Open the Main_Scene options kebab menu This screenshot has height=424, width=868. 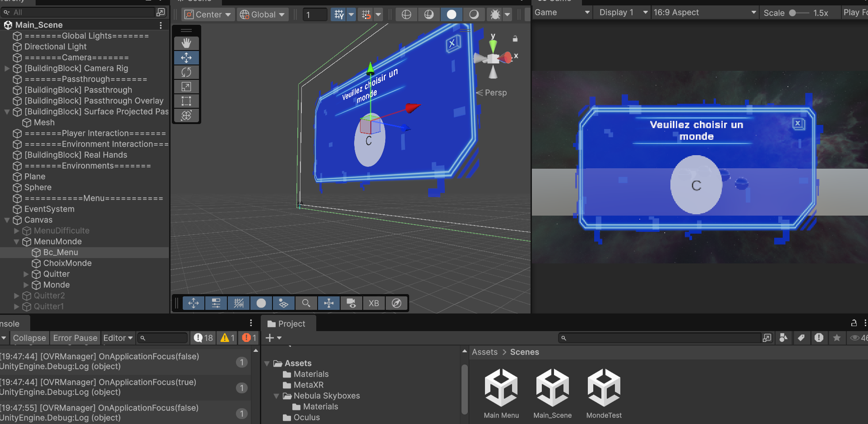pos(161,25)
